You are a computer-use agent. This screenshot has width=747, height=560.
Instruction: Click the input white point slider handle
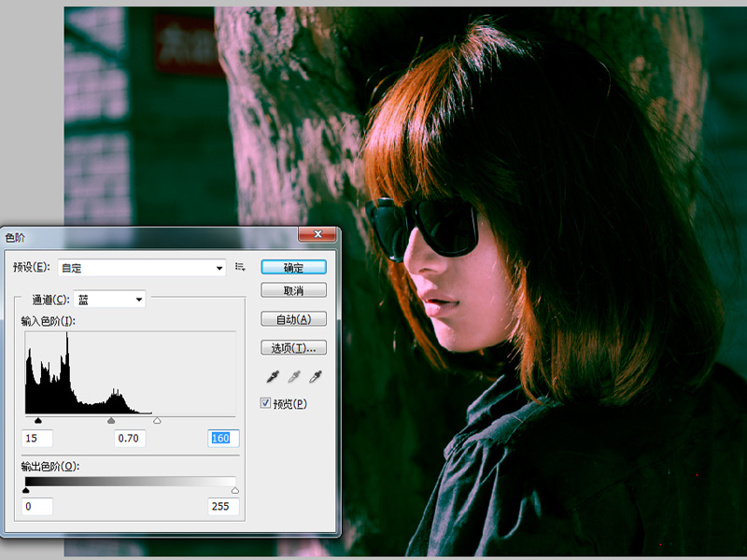(157, 421)
